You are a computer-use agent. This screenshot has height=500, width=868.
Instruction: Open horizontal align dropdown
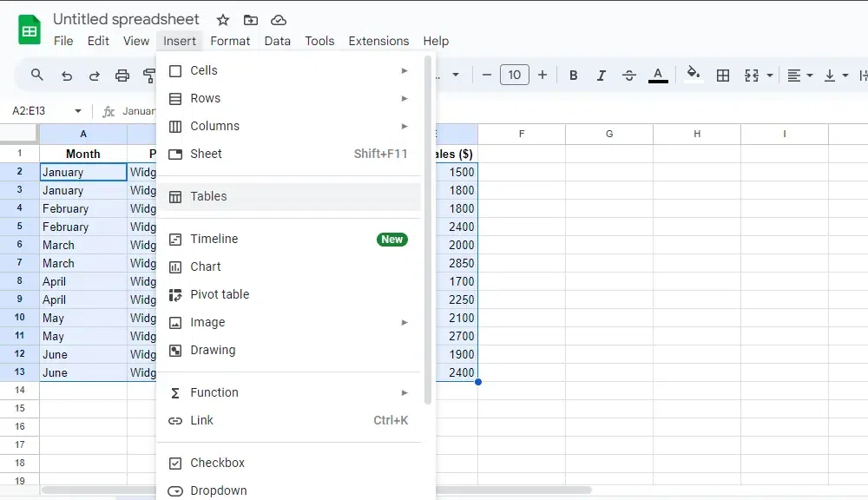click(x=800, y=76)
